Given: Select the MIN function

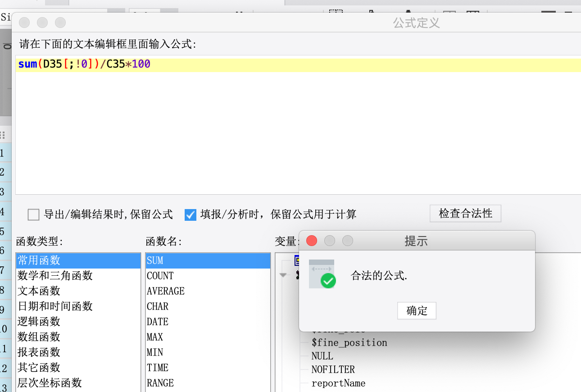Looking at the screenshot, I should [208, 352].
